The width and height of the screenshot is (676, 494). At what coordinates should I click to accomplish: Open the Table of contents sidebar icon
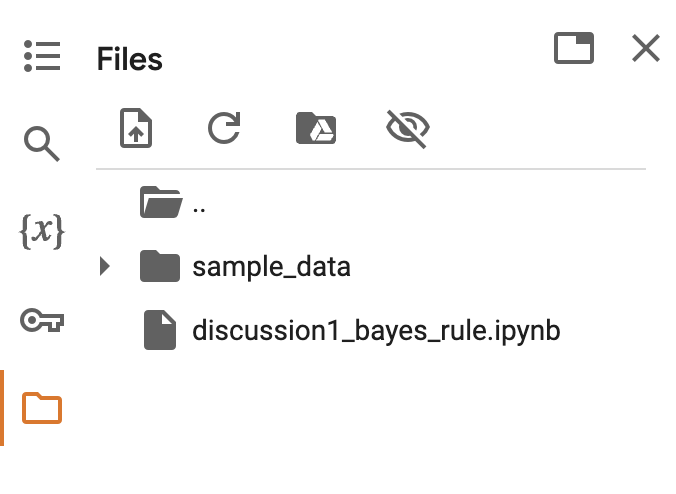pos(42,56)
